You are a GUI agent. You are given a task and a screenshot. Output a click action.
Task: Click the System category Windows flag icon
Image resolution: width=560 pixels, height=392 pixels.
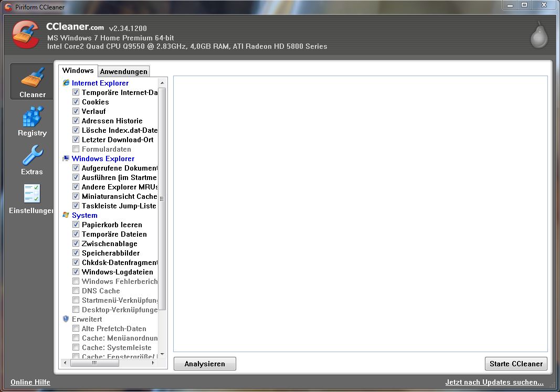[66, 215]
